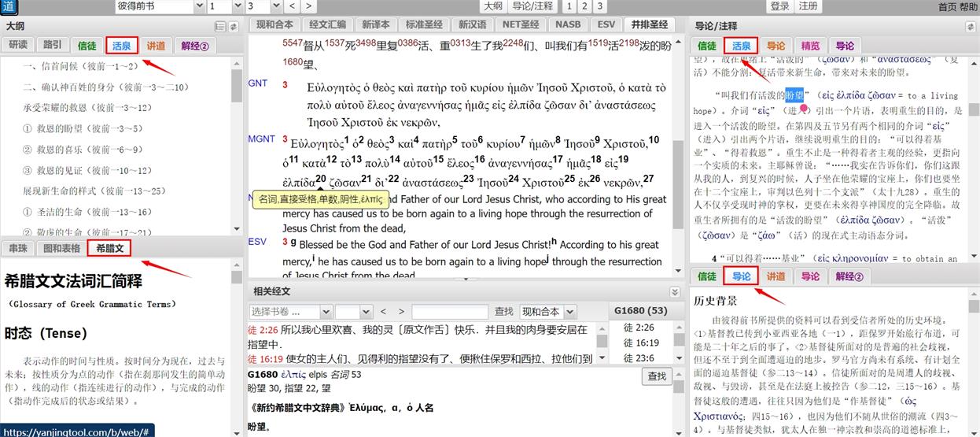Screen dimensions: 980x437
Task: Click the outline panel list-view icon
Action: click(219, 26)
